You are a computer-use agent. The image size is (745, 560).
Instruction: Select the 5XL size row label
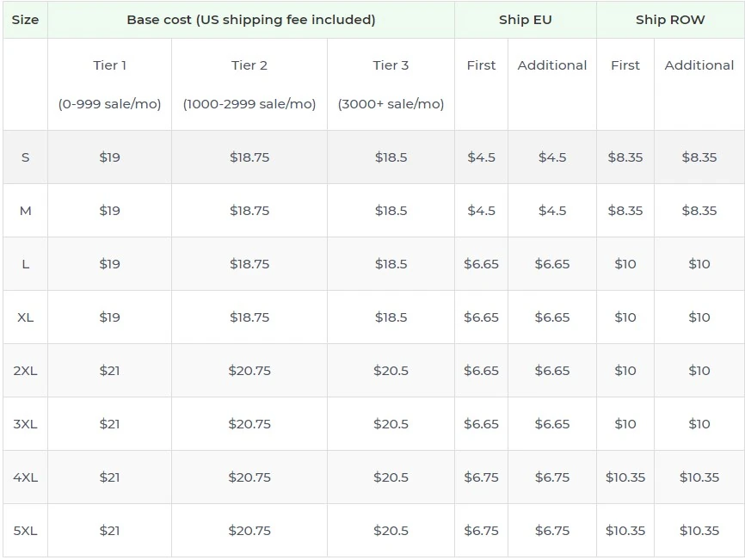point(25,530)
